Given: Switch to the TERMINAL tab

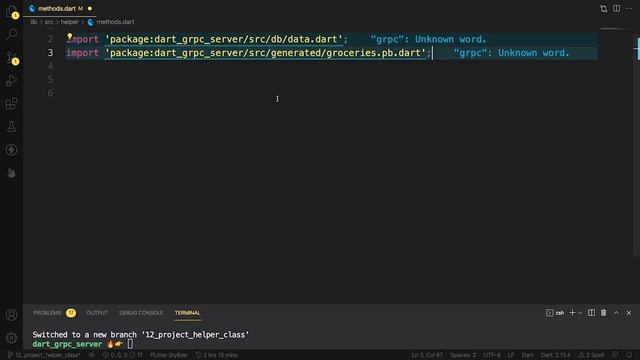Looking at the screenshot, I should [187, 313].
